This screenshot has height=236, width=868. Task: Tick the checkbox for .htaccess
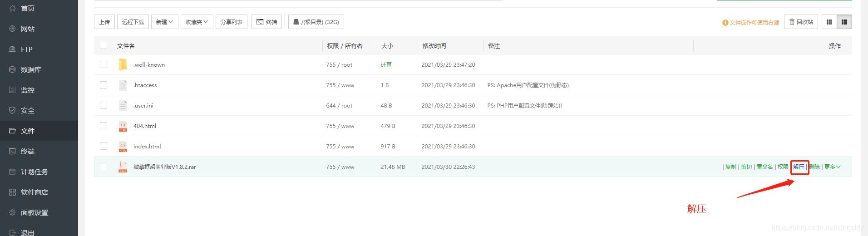tap(104, 85)
